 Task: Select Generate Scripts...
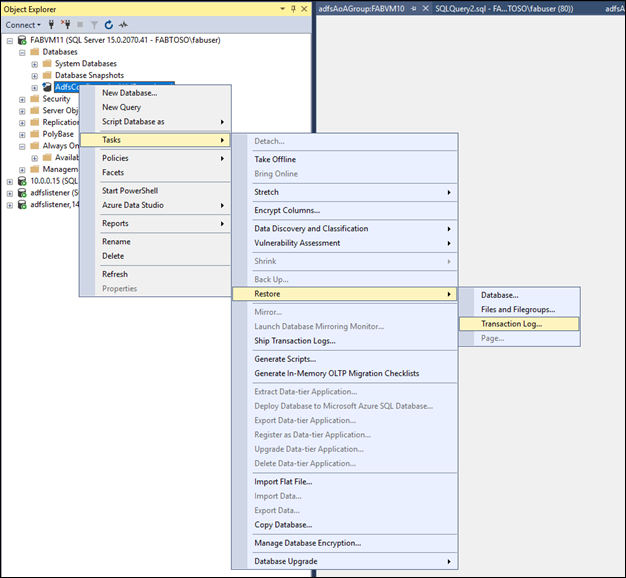point(345,359)
